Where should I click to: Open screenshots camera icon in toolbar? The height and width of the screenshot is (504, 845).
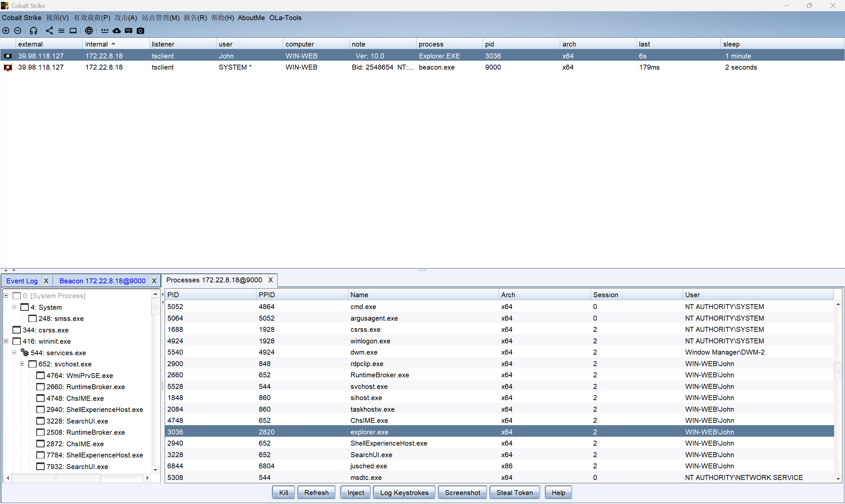140,31
